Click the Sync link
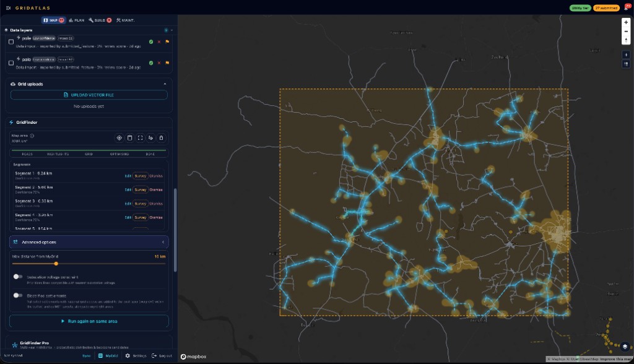This screenshot has height=364, width=634. click(x=87, y=356)
